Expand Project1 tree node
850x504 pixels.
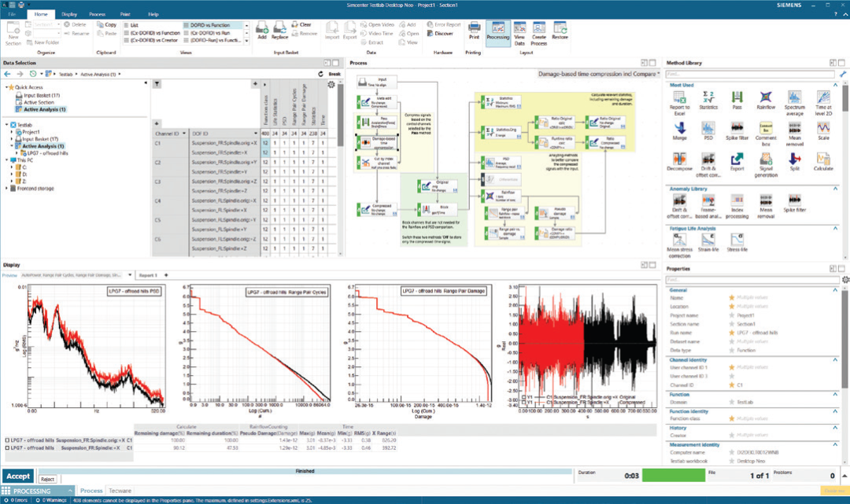[x=11, y=131]
